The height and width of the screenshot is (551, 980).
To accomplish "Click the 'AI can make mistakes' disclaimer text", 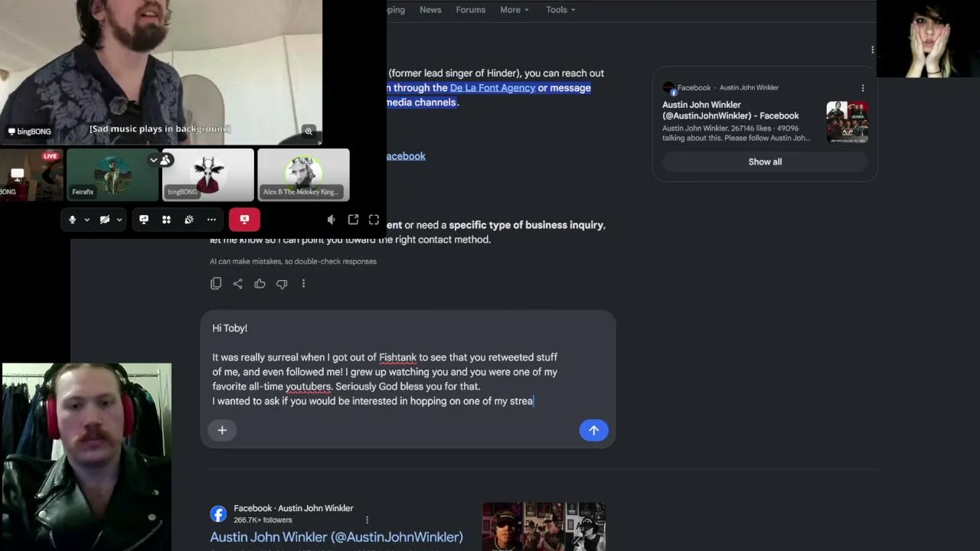I will pyautogui.click(x=293, y=262).
